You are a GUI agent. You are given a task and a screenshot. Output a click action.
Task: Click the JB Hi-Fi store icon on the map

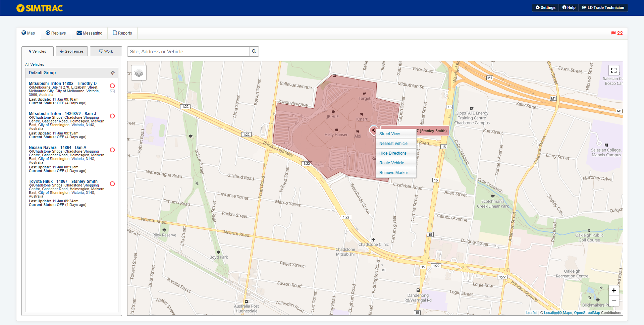pyautogui.click(x=333, y=112)
